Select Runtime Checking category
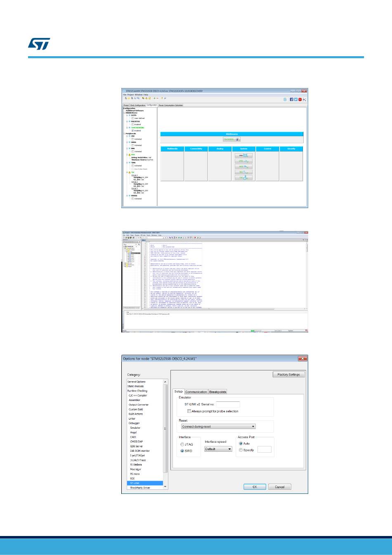392x555 pixels. [137, 391]
